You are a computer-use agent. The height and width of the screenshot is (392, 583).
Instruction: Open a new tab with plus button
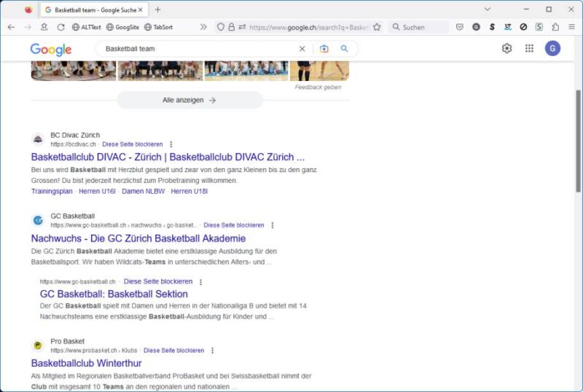(157, 9)
